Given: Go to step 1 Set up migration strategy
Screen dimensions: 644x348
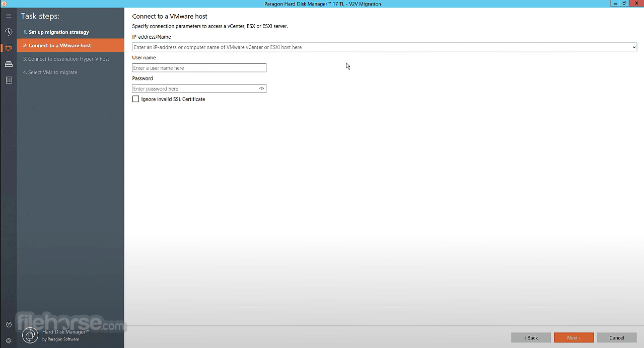Looking at the screenshot, I should pyautogui.click(x=70, y=32).
